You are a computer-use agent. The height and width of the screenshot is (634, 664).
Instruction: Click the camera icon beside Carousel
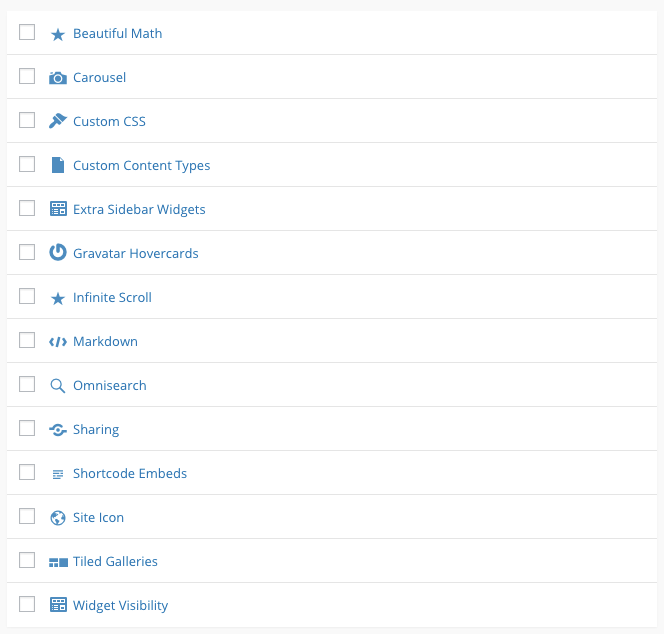point(58,78)
